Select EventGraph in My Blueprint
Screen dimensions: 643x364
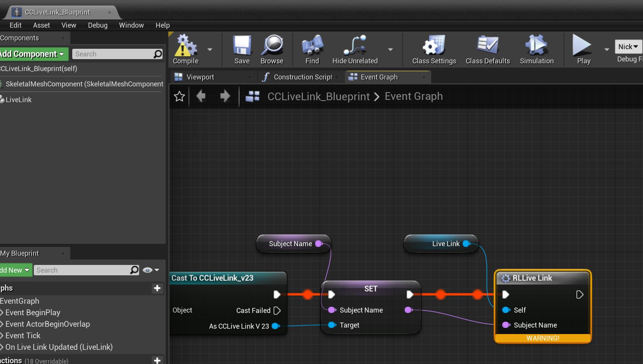pyautogui.click(x=20, y=301)
